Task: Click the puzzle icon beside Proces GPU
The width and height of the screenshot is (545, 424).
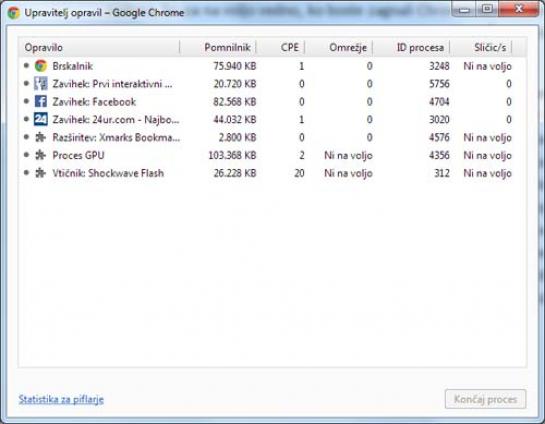Action: pyautogui.click(x=40, y=155)
